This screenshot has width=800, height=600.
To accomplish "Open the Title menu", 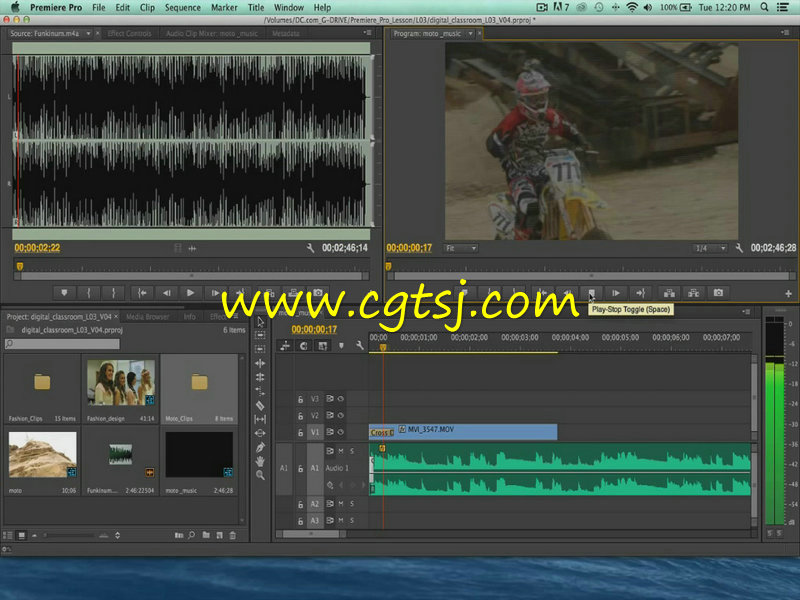I will coord(256,7).
